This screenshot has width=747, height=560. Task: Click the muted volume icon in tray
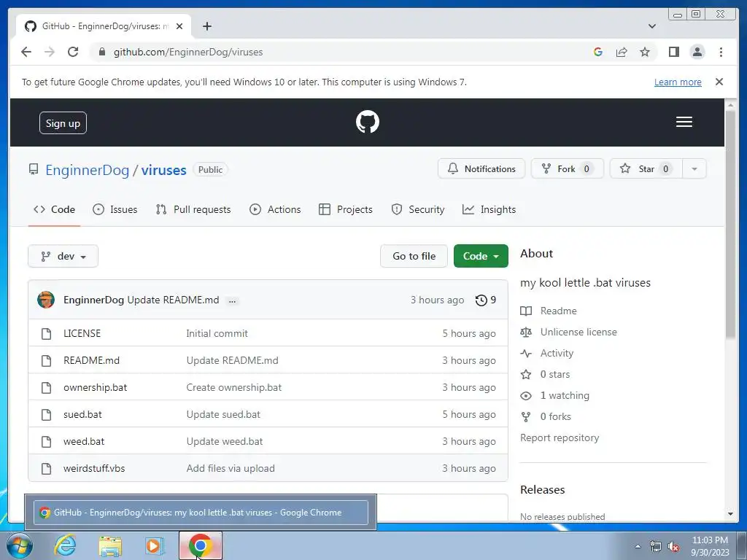coord(673,547)
